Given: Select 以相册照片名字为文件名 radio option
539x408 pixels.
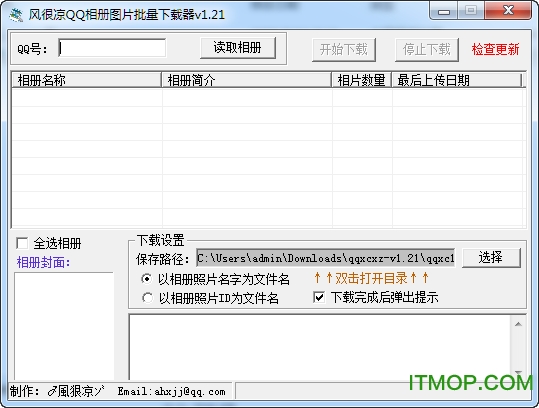Looking at the screenshot, I should pyautogui.click(x=147, y=279).
